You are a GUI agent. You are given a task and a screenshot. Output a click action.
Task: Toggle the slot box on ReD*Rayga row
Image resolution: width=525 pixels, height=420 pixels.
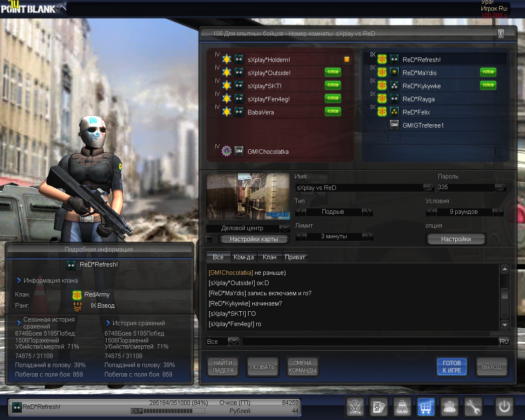pyautogui.click(x=502, y=99)
